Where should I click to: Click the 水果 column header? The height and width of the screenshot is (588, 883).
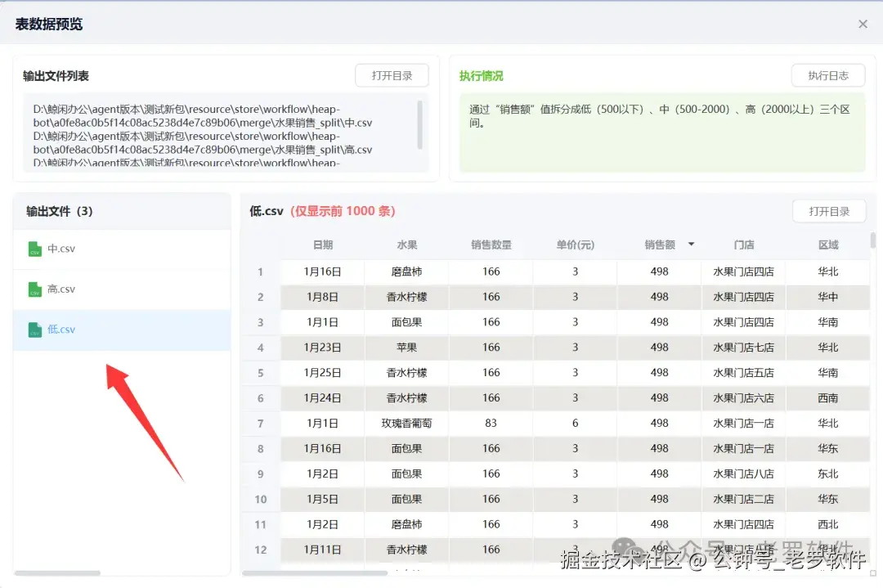(x=406, y=245)
